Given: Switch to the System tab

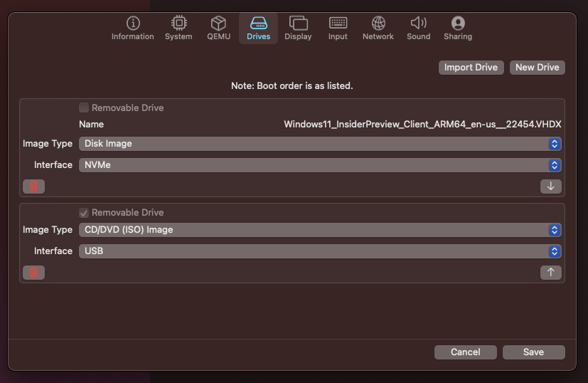Looking at the screenshot, I should click(178, 28).
